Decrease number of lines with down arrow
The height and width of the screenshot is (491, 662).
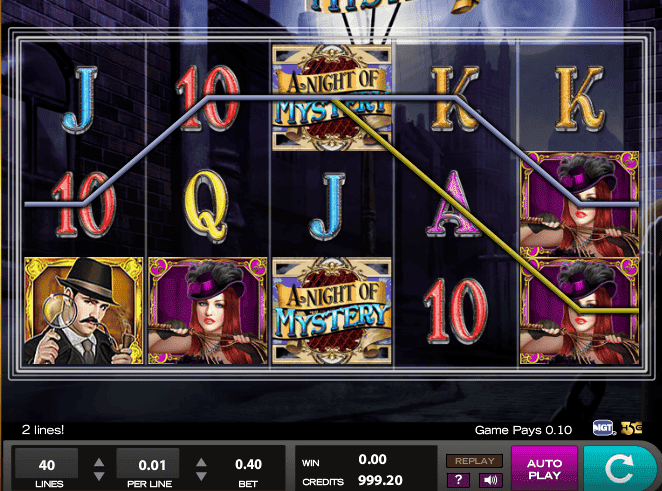tap(99, 476)
